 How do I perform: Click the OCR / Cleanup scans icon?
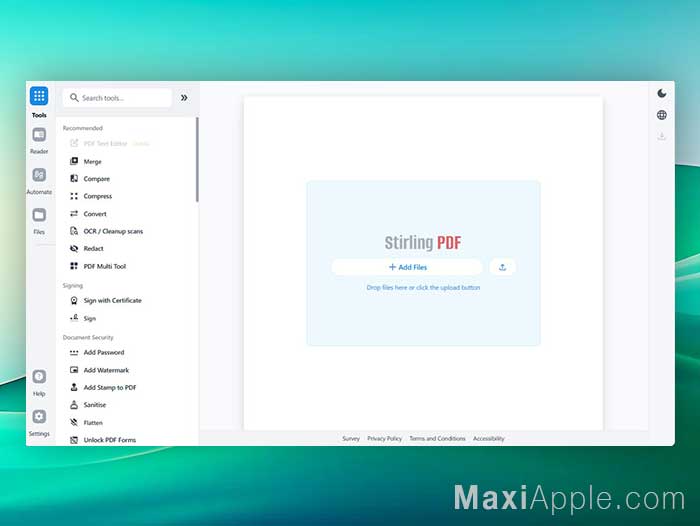point(74,231)
